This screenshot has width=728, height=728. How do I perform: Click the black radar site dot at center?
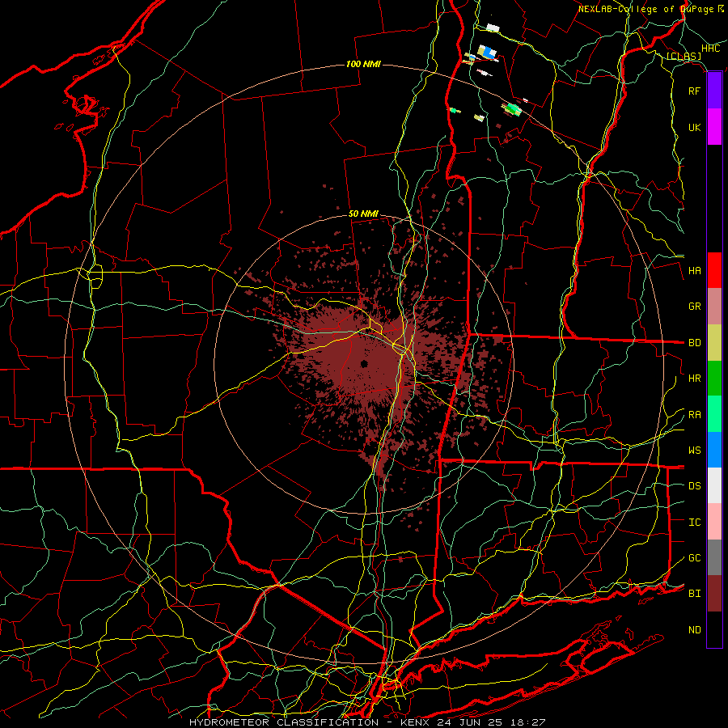364,363
